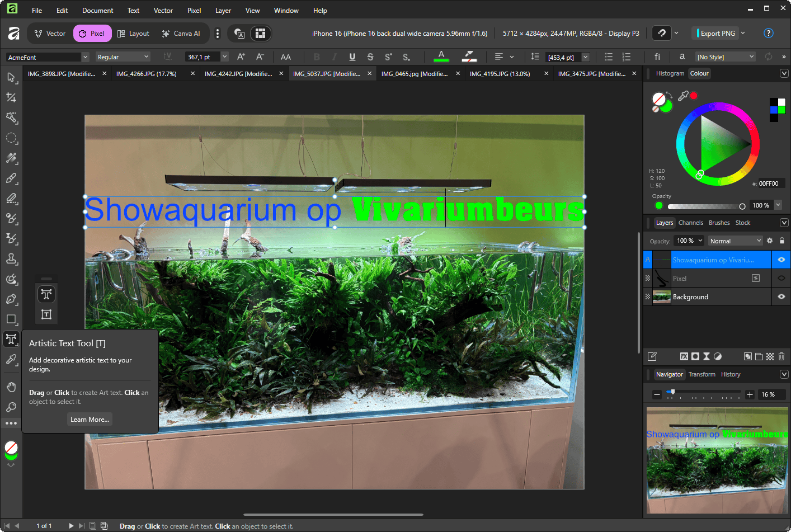Click the Export PNG button

click(x=717, y=34)
